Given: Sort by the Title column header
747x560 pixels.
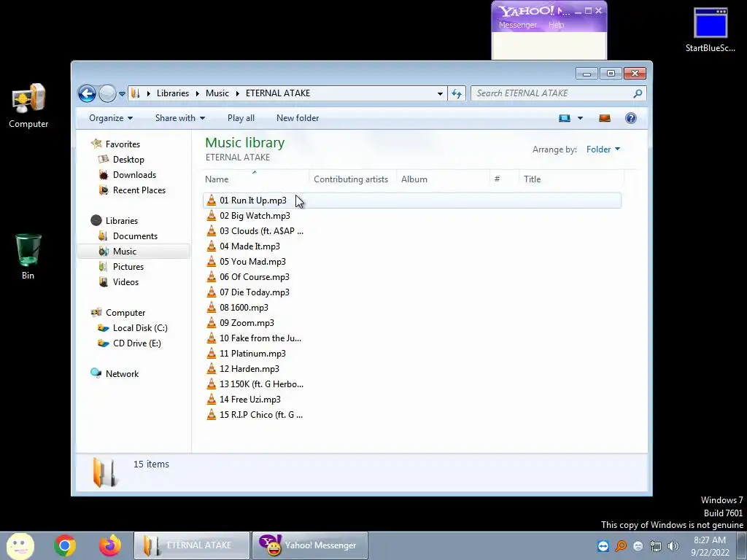Looking at the screenshot, I should click(572, 179).
